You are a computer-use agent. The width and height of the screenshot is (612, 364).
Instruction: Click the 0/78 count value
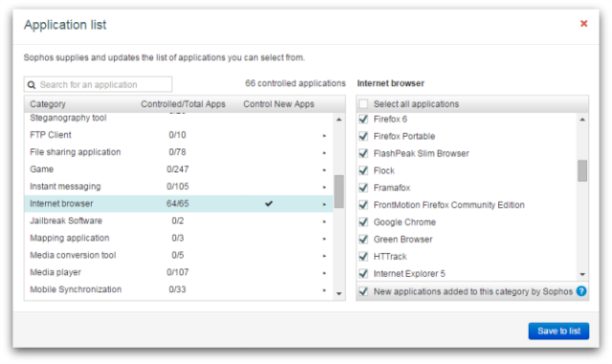click(x=177, y=152)
